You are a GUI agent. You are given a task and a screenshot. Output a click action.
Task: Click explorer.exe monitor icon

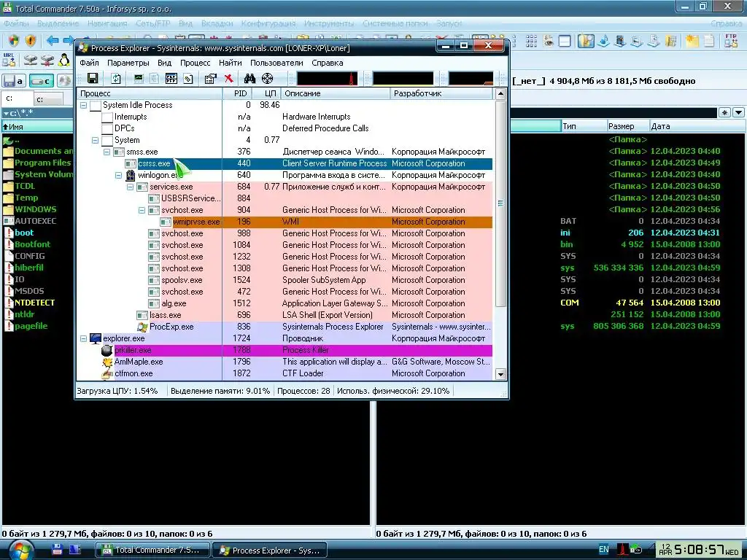pyautogui.click(x=96, y=338)
